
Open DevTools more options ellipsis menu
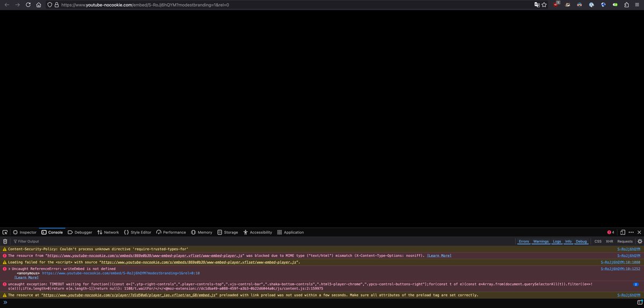click(x=631, y=232)
